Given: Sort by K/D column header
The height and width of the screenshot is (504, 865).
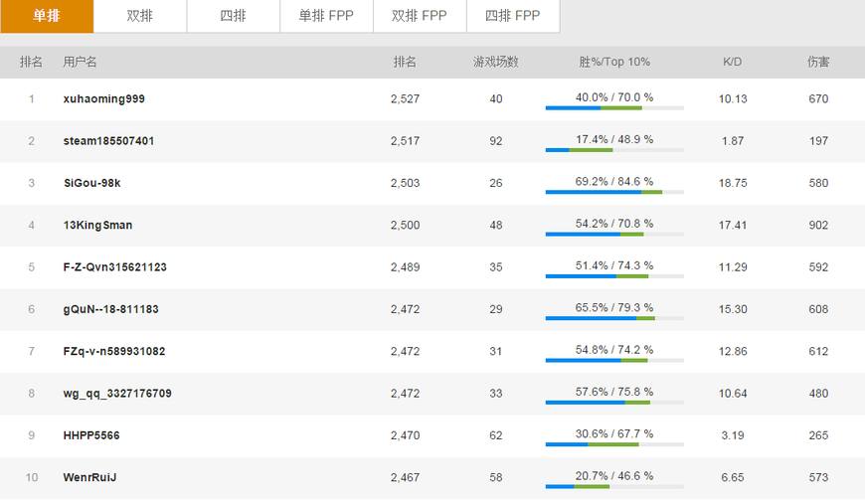Looking at the screenshot, I should point(732,62).
